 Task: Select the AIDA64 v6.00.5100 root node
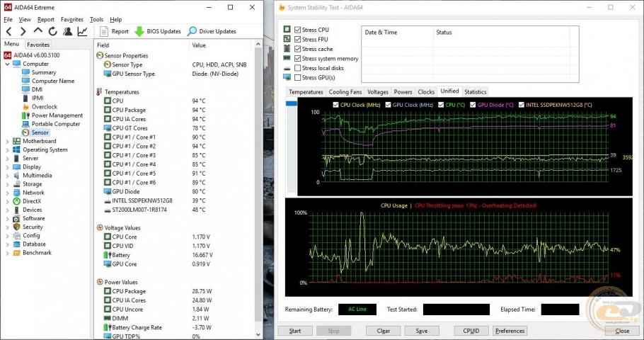tap(32, 55)
